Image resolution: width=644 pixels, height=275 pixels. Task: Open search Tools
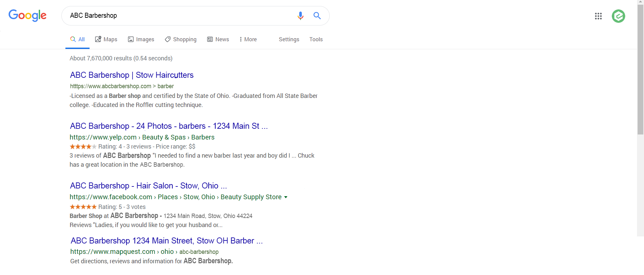click(316, 39)
